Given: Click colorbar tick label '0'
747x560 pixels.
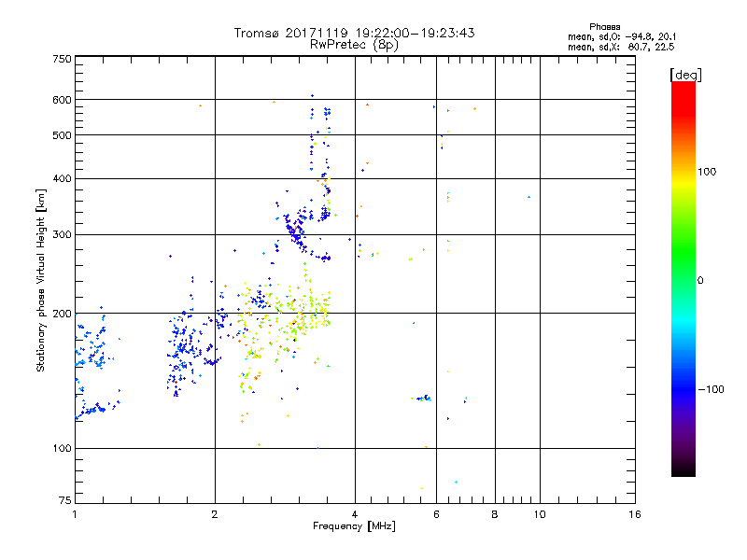Looking at the screenshot, I should tap(699, 281).
